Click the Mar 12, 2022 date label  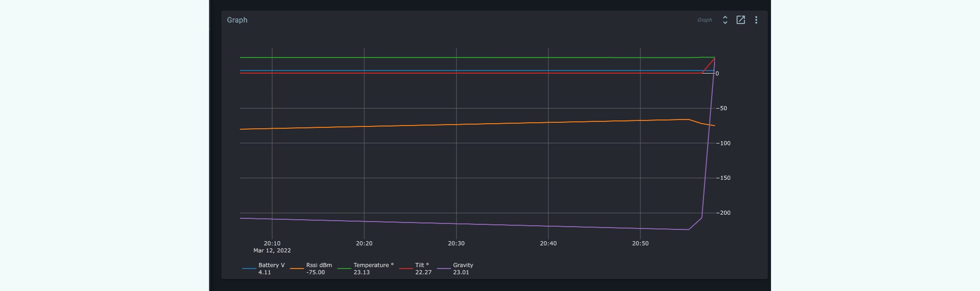point(272,251)
